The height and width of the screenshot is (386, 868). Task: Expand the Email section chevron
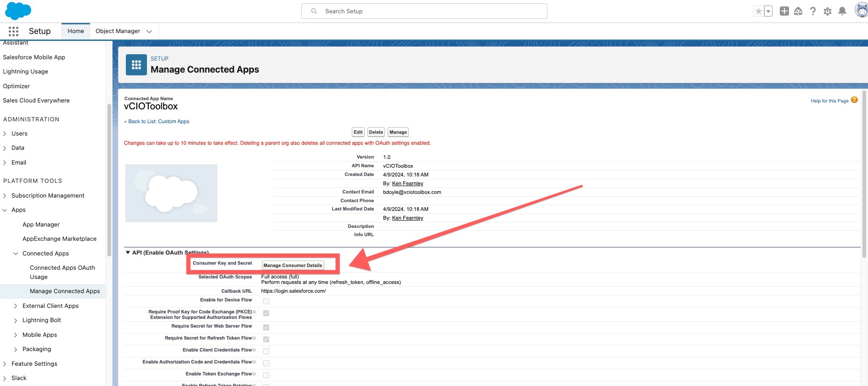click(5, 163)
